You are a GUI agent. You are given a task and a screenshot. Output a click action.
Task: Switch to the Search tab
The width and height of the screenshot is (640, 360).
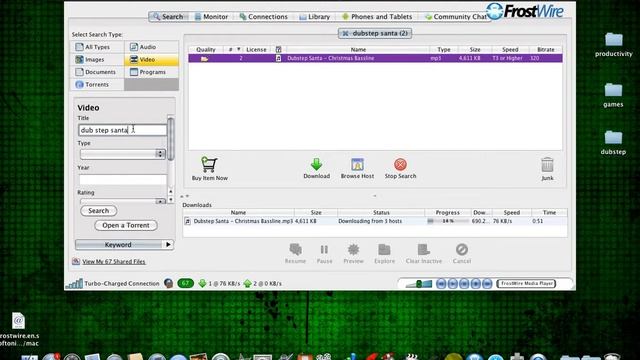tap(168, 17)
